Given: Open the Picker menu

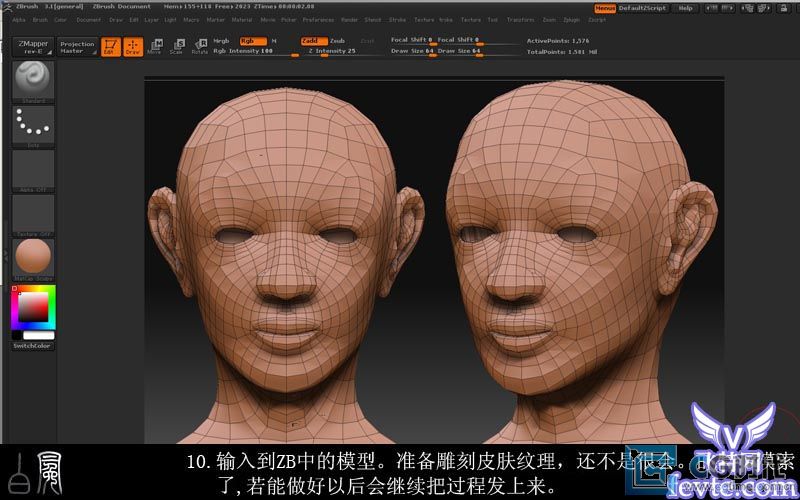Looking at the screenshot, I should 289,20.
